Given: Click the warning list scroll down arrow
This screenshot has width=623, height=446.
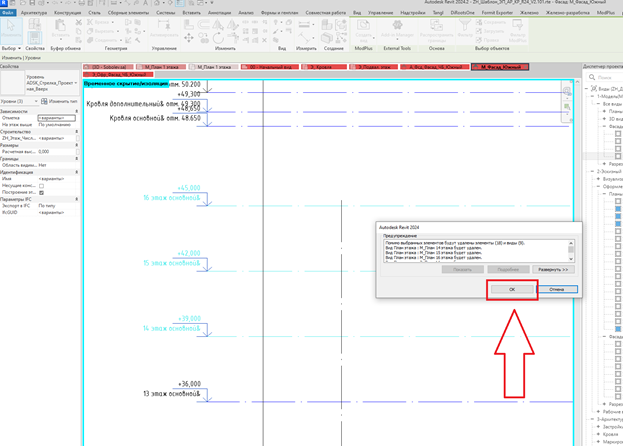Looking at the screenshot, I should [x=571, y=259].
